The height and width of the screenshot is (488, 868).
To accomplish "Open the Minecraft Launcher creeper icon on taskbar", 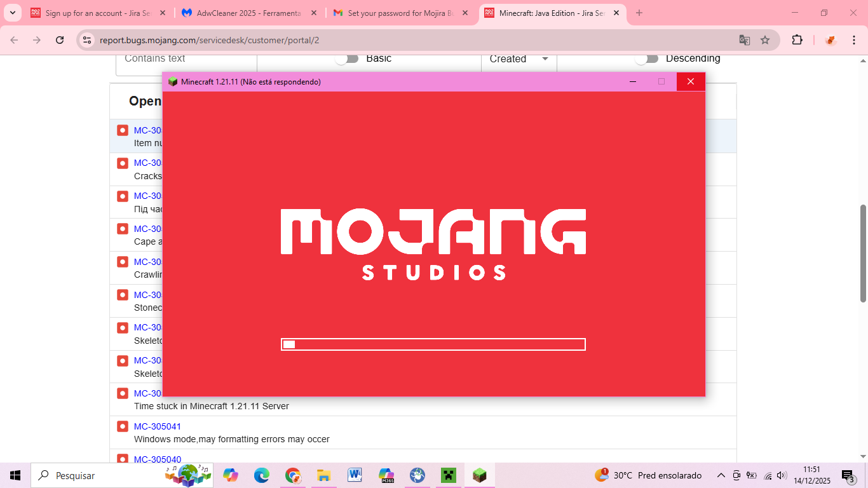I will (449, 475).
